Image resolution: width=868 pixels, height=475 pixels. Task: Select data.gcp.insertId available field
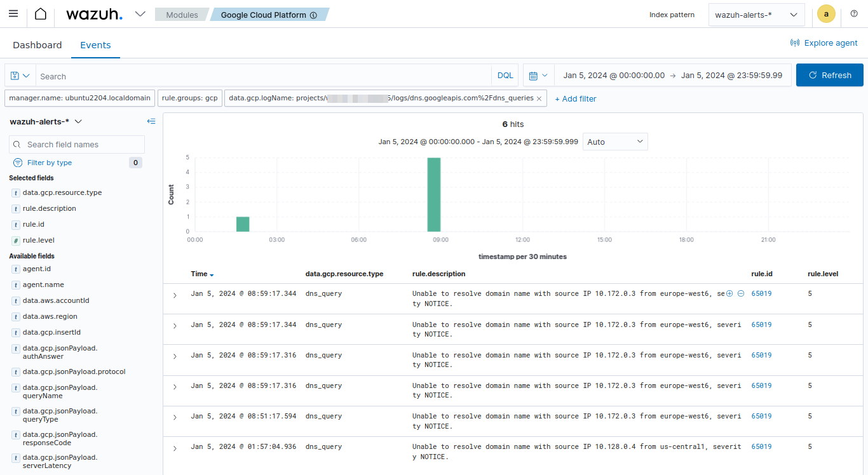(x=52, y=332)
